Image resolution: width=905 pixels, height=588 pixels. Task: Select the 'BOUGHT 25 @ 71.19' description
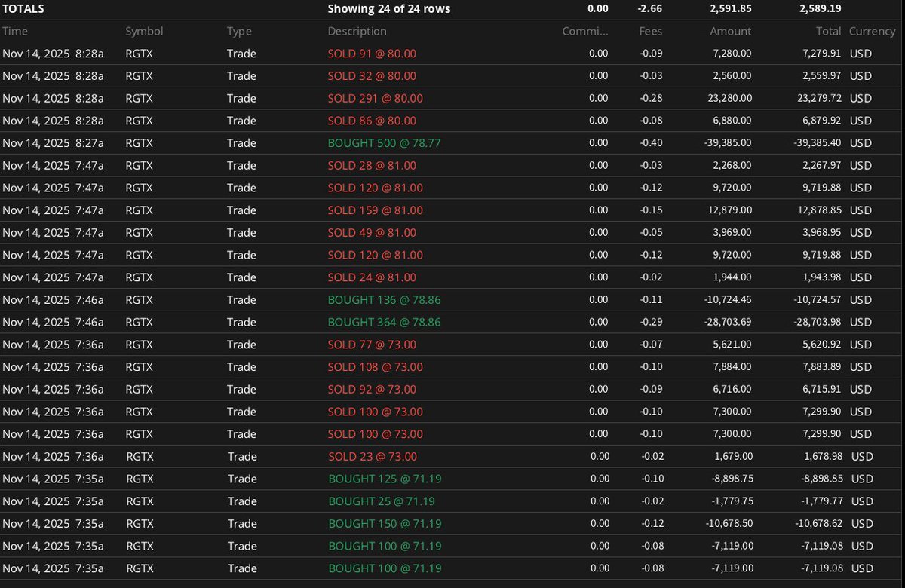point(382,501)
